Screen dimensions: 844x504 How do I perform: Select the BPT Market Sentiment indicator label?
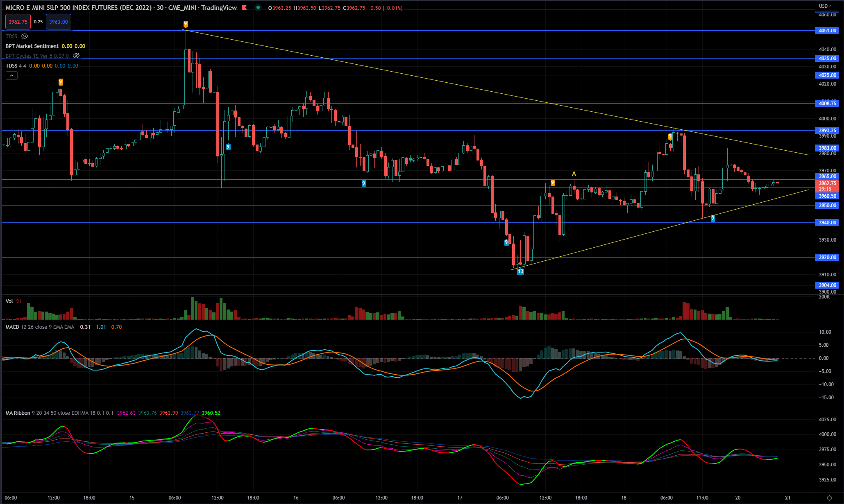click(32, 46)
